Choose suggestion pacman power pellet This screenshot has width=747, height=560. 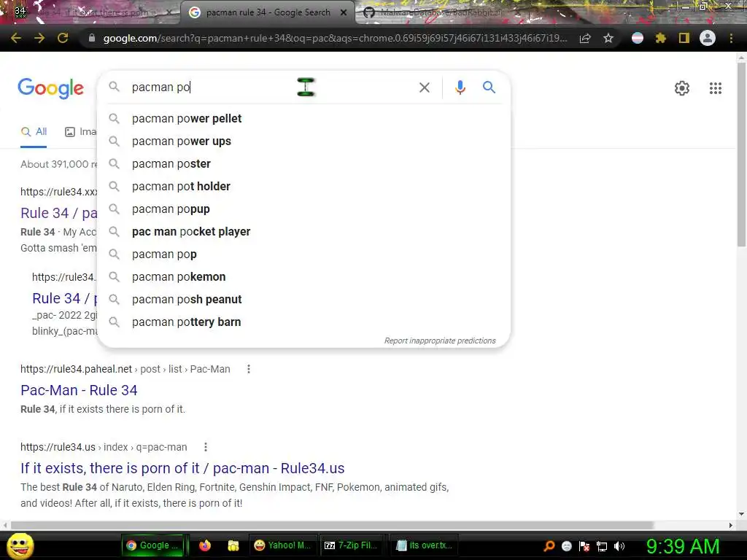pos(303,119)
